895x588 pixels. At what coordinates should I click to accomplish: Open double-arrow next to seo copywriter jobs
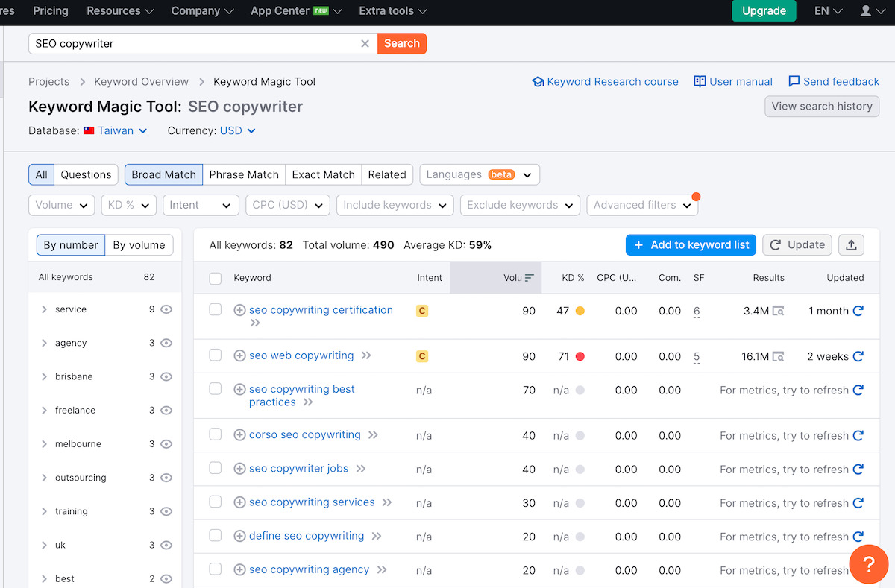point(361,469)
